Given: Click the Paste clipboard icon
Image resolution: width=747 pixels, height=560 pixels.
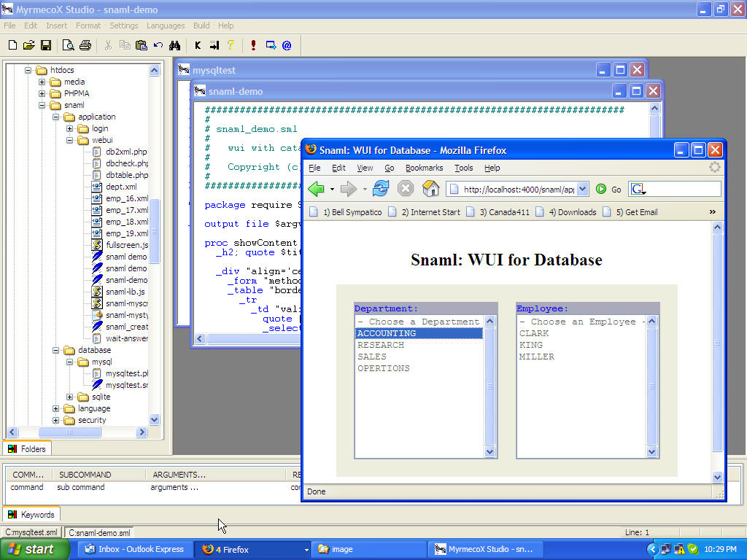Looking at the screenshot, I should 141,45.
